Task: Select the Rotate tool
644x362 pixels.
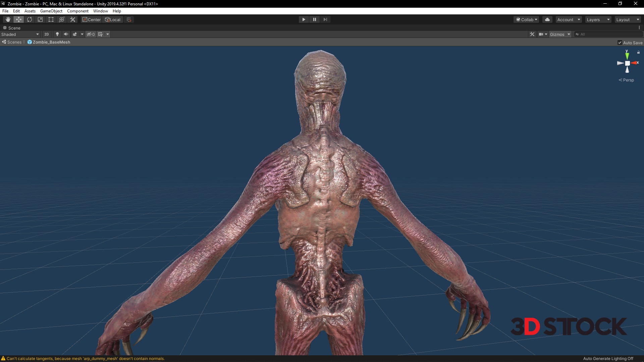Action: point(30,19)
